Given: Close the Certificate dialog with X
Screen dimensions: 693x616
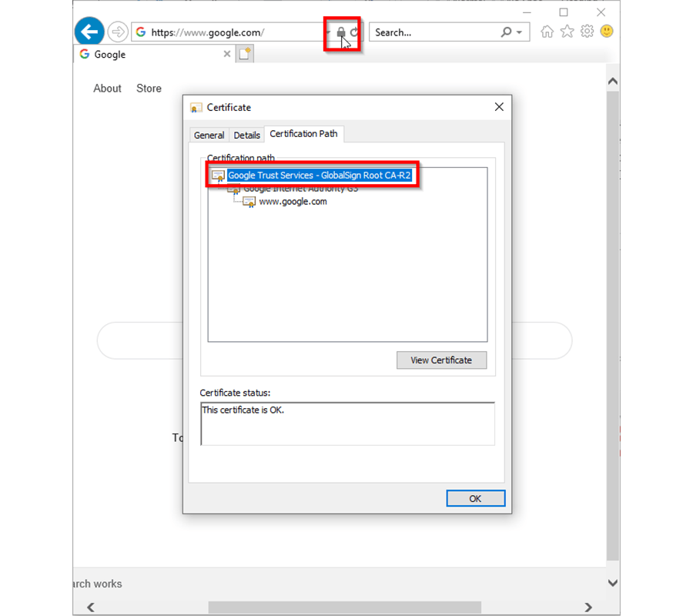Looking at the screenshot, I should 499,107.
